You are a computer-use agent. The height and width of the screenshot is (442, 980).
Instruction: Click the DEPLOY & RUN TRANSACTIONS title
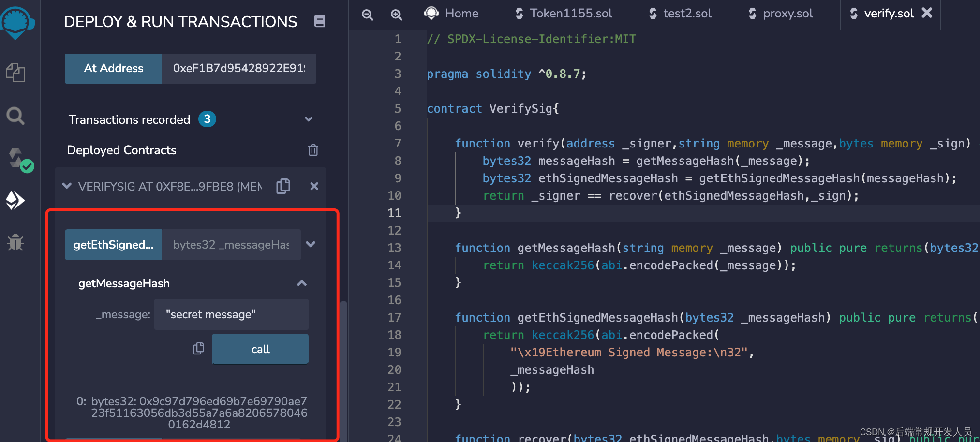point(180,22)
